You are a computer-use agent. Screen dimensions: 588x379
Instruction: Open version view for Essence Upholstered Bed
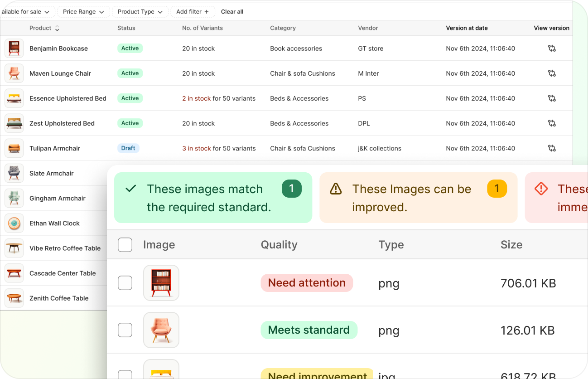click(551, 98)
